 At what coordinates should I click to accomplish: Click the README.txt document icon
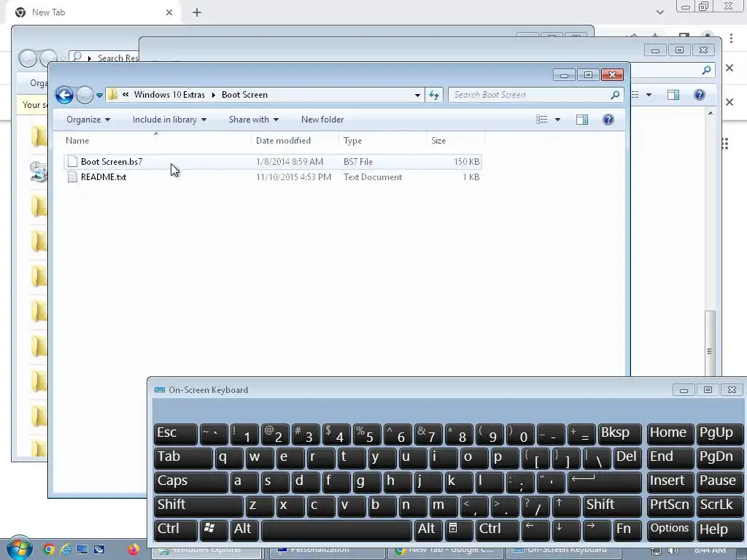coord(72,177)
